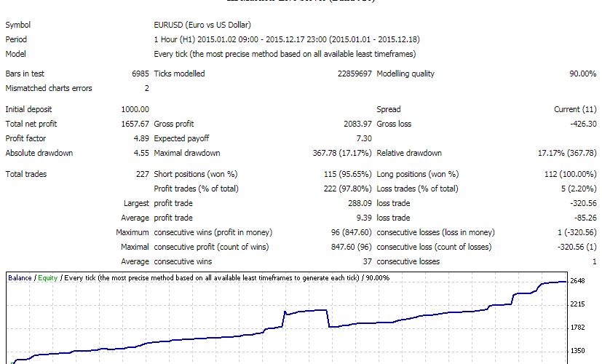Viewport: 602px width, 364px height.
Task: Click the Profit factor value 4.89
Action: pos(141,138)
